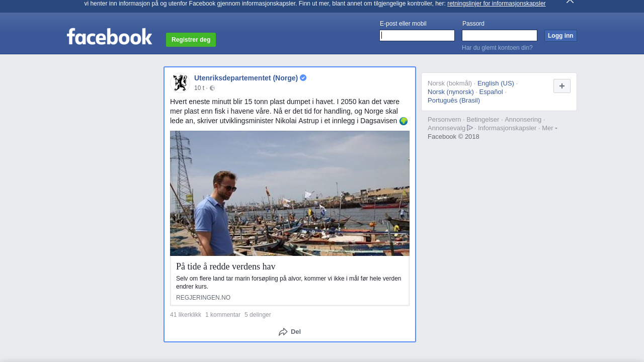Expand the Mer footer dropdown
Screen dimensions: 644x362
point(549,128)
